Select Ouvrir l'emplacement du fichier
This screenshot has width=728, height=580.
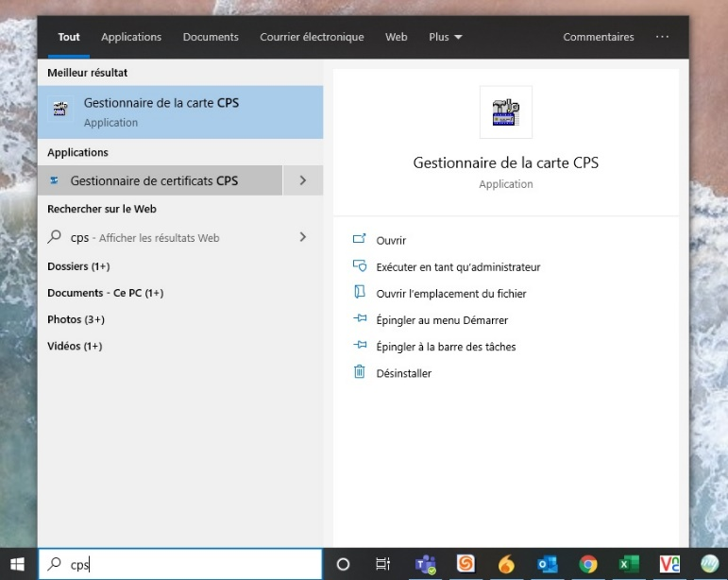pyautogui.click(x=451, y=294)
